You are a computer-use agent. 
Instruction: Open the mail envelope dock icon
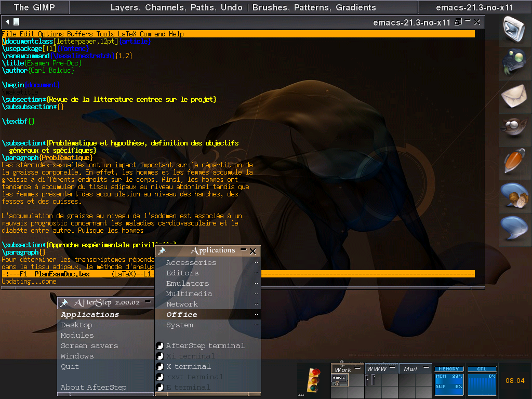coord(514,96)
